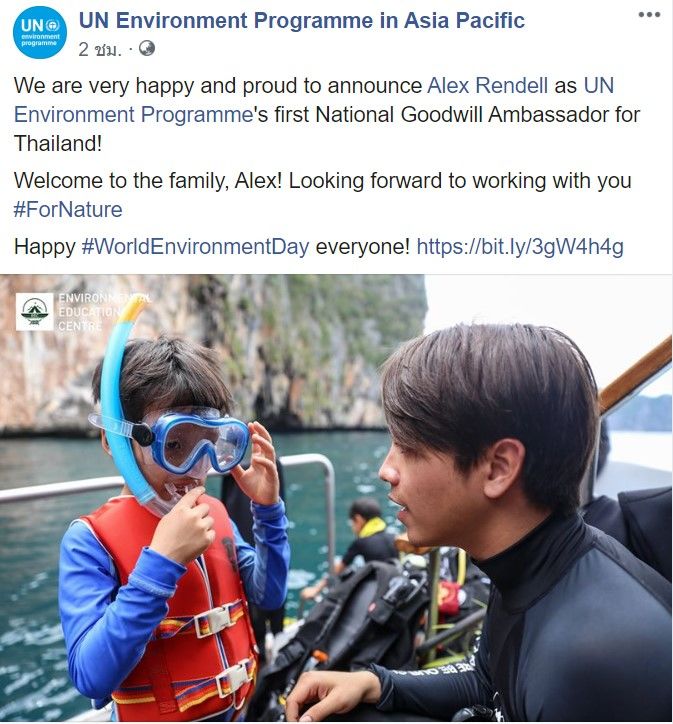Click the "Environmental Education Centre" watermark text

[93, 311]
